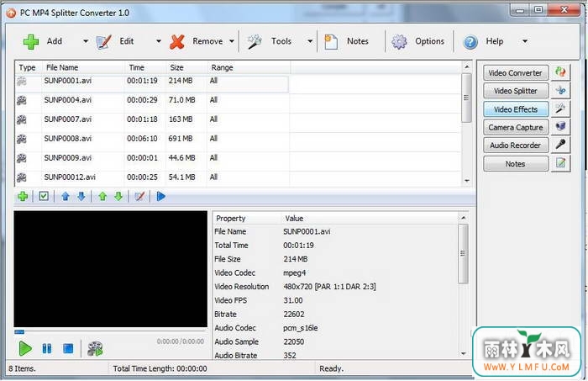Click the Audio Recorder microphone icon

point(560,145)
